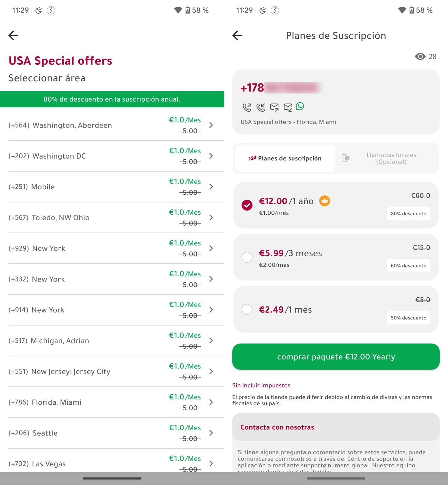Screen dimensions: 448x485
Task: Select the €5.99 three-month plan
Action: pyautogui.click(x=336, y=257)
